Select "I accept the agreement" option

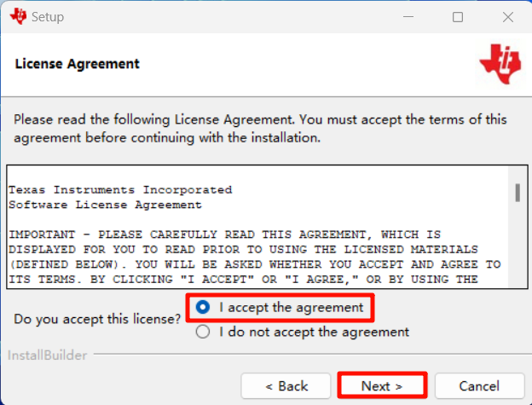click(x=203, y=307)
